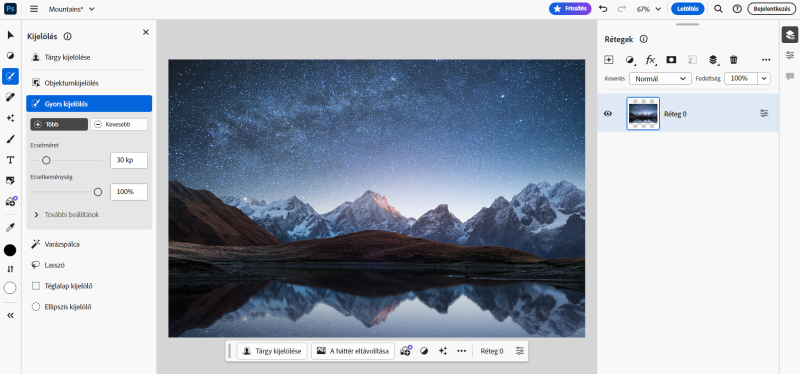Expand További beállítások section
The width and height of the screenshot is (800, 374).
[66, 215]
